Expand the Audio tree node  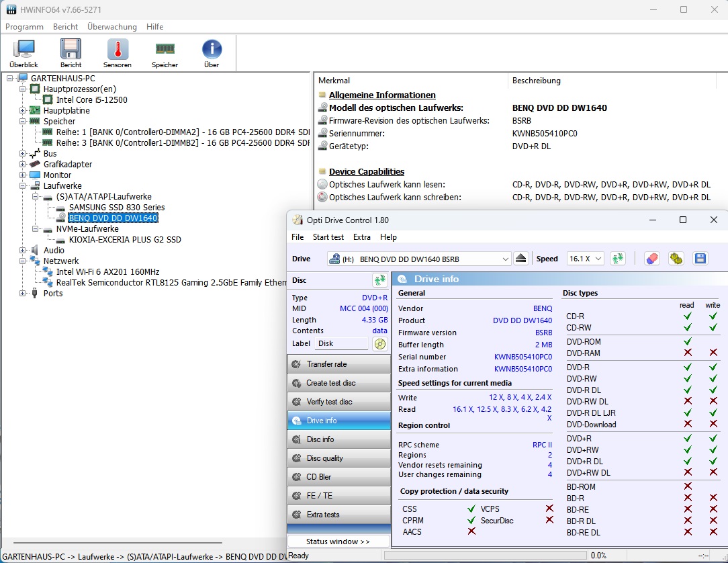[22, 251]
